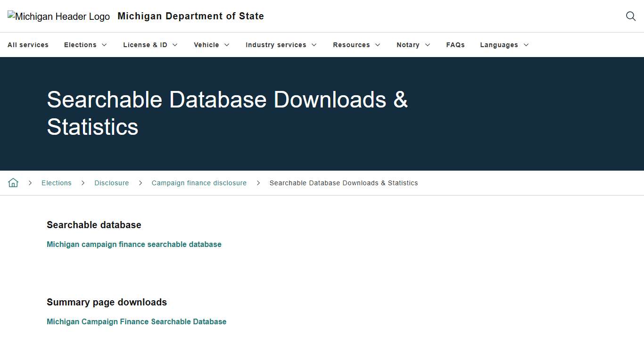Click Michigan Campaign Finance Searchable Database under downloads
The width and height of the screenshot is (644, 362).
pos(136,321)
